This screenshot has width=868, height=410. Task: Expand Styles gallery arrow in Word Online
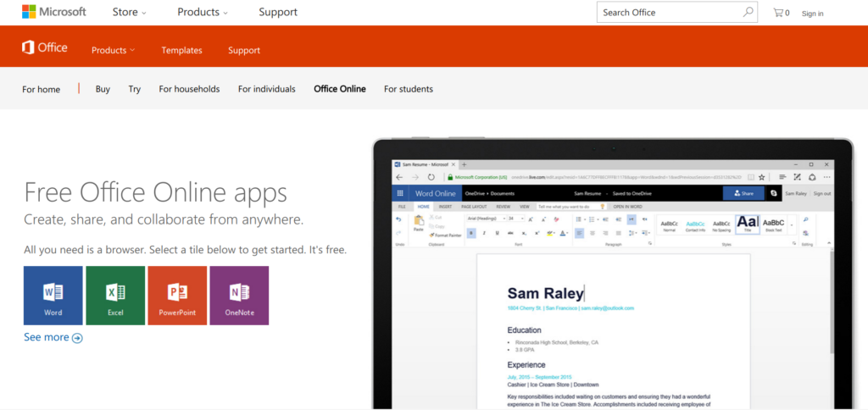(x=792, y=225)
